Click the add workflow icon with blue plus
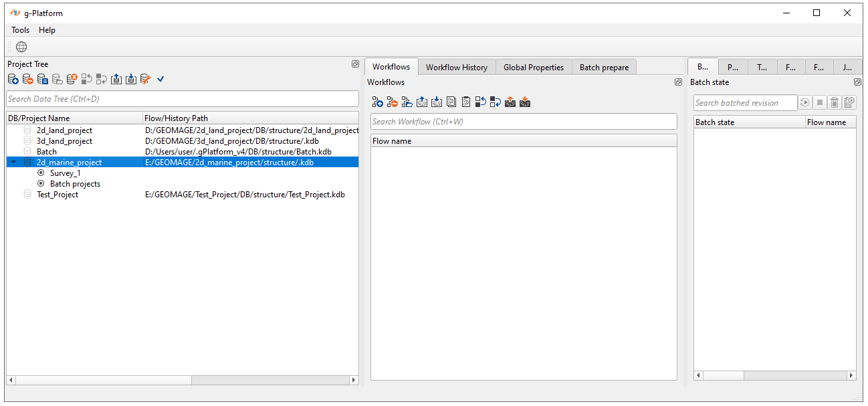This screenshot has height=406, width=868. pyautogui.click(x=378, y=102)
